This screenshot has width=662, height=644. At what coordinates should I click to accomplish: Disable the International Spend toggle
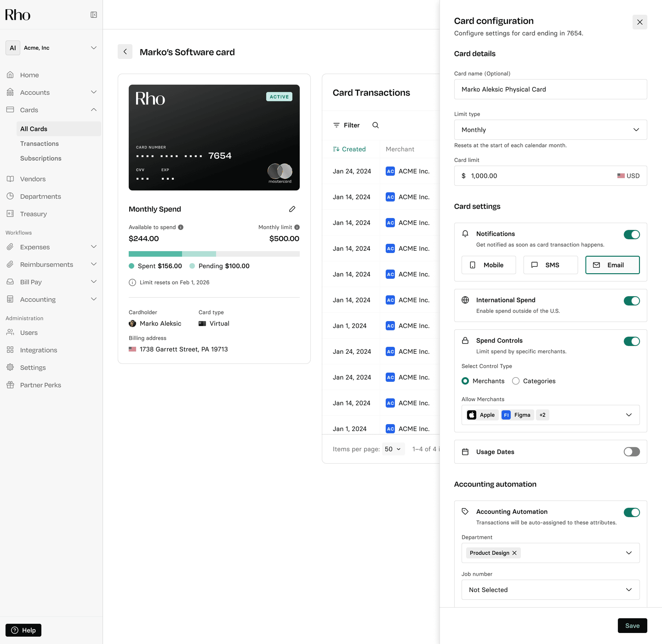[x=632, y=301]
